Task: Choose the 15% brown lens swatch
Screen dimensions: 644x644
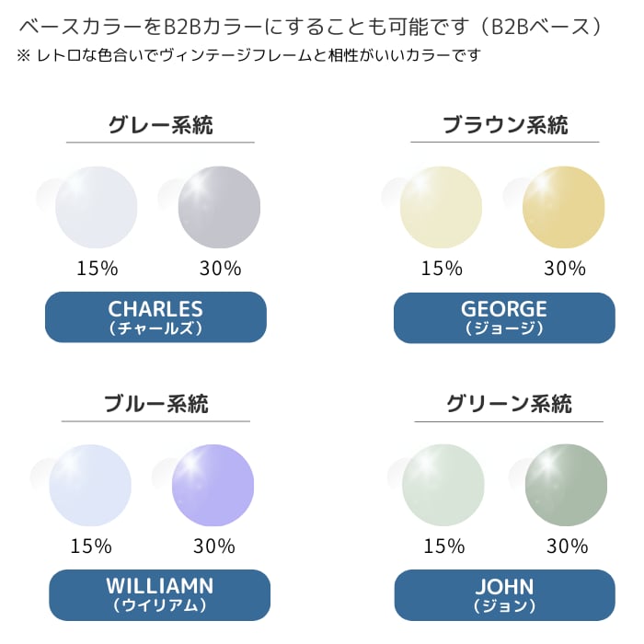Action: pyautogui.click(x=442, y=208)
